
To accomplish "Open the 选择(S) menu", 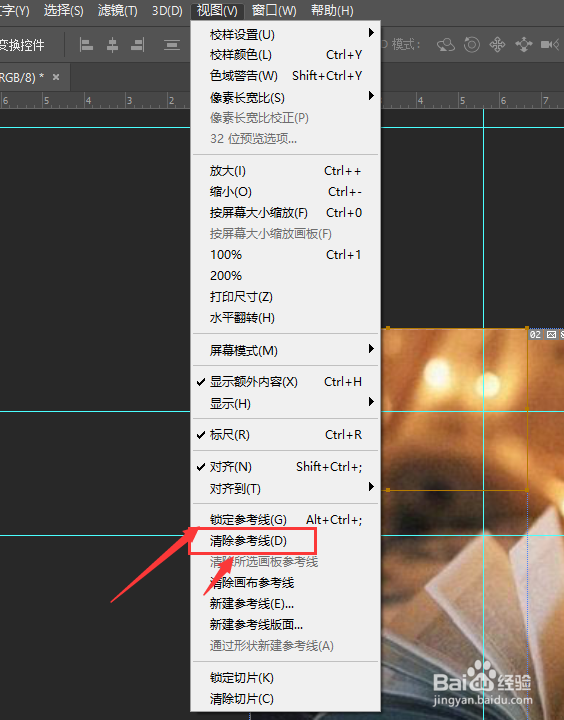I will pos(63,10).
